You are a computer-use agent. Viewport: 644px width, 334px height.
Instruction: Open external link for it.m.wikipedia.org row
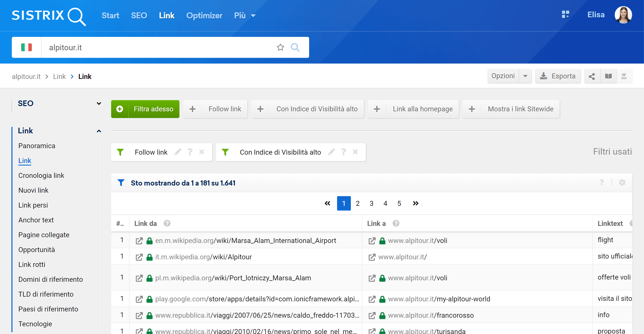click(139, 257)
